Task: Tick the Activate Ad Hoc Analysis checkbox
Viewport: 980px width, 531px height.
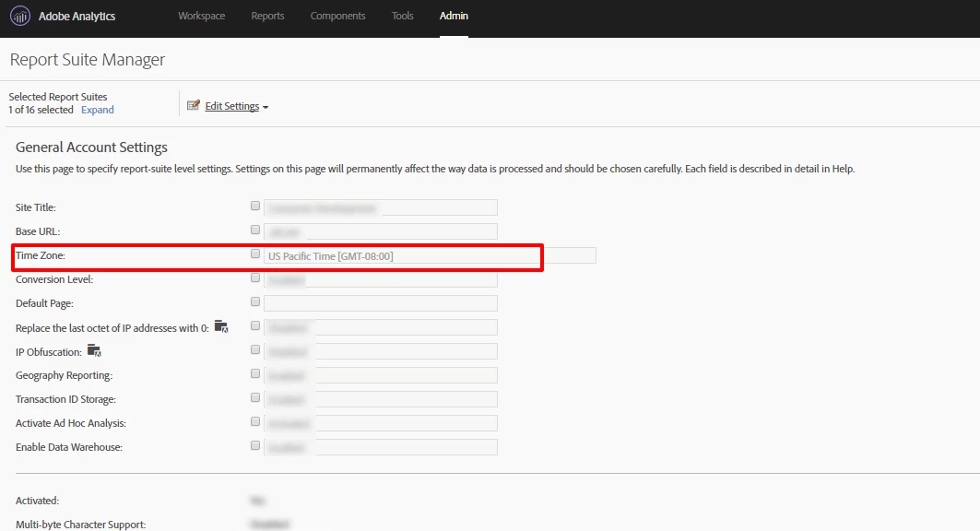Action: tap(255, 421)
